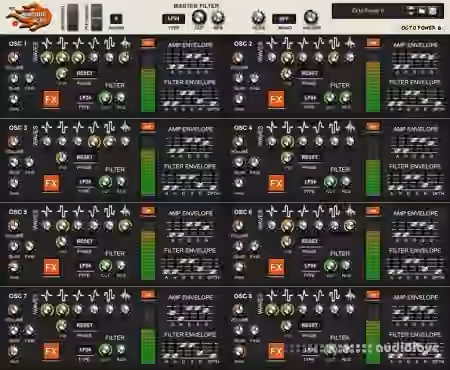Image resolution: width=450 pixels, height=370 pixels.
Task: Click the OSC 1 phase RESET button
Action: [85, 73]
